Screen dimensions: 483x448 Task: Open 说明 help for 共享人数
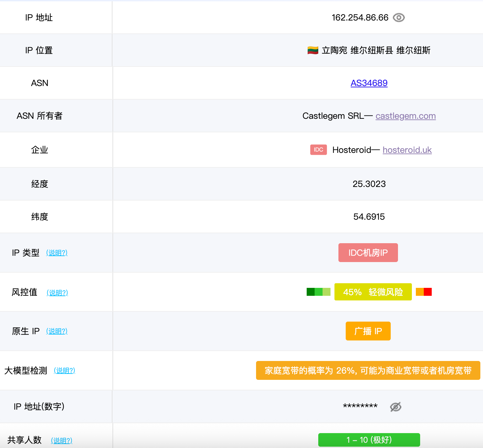(x=62, y=440)
